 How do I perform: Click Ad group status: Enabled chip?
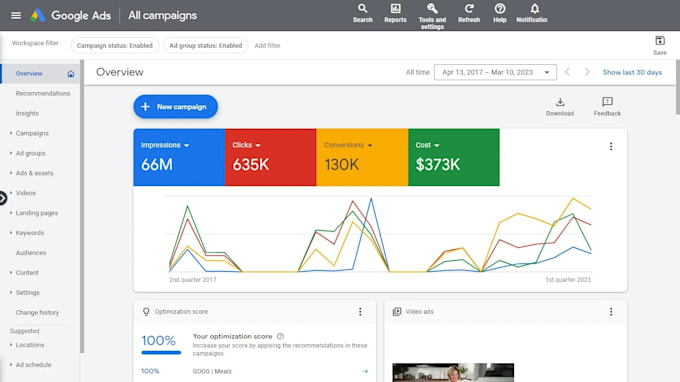[206, 46]
